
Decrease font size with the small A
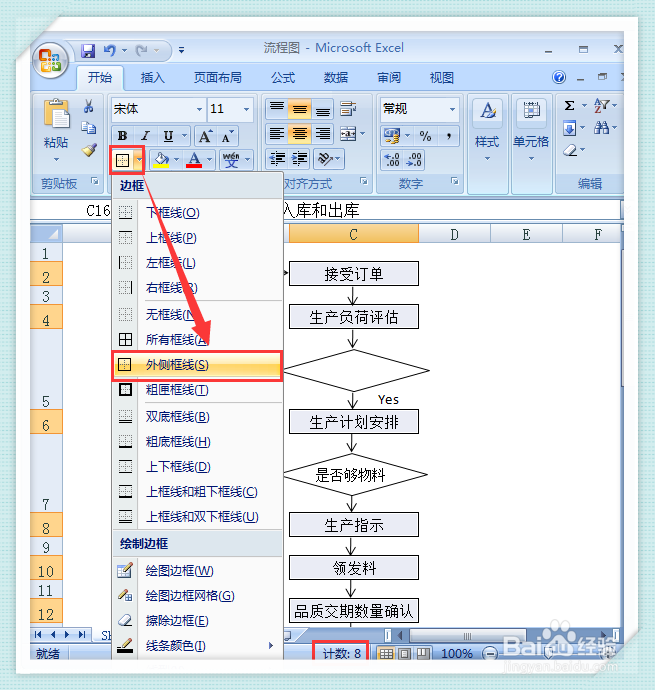point(227,136)
